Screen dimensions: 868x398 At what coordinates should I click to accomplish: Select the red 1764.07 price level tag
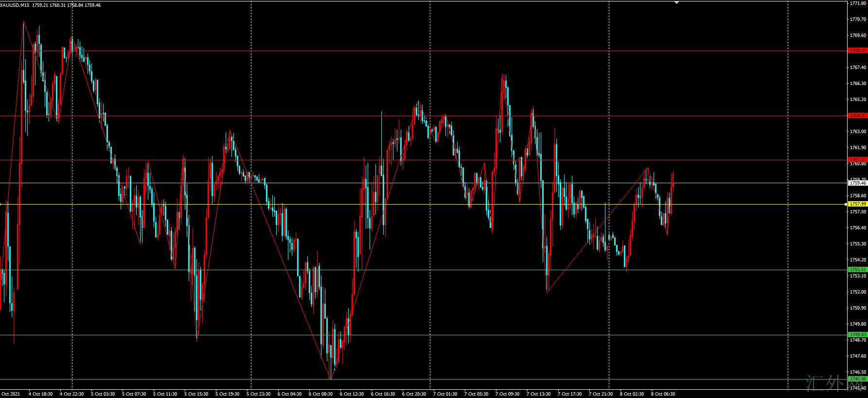point(857,116)
